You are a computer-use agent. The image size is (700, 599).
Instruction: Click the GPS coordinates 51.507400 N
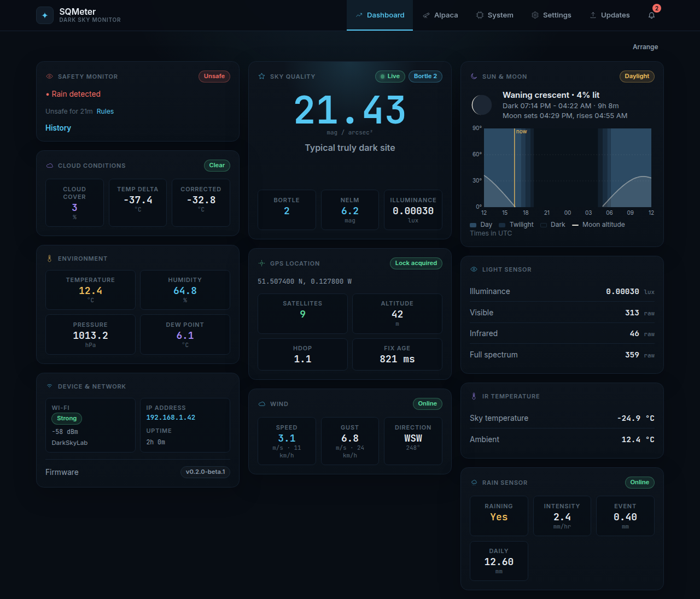pyautogui.click(x=305, y=281)
